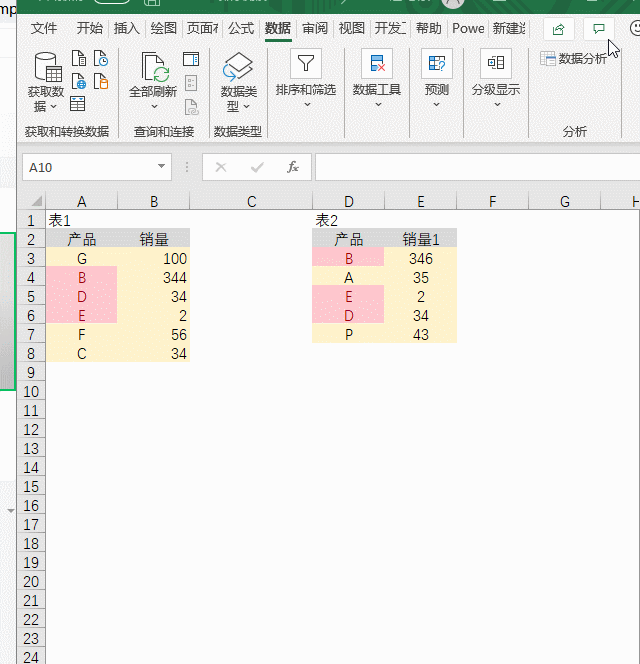Click the From Web import icon

[79, 81]
